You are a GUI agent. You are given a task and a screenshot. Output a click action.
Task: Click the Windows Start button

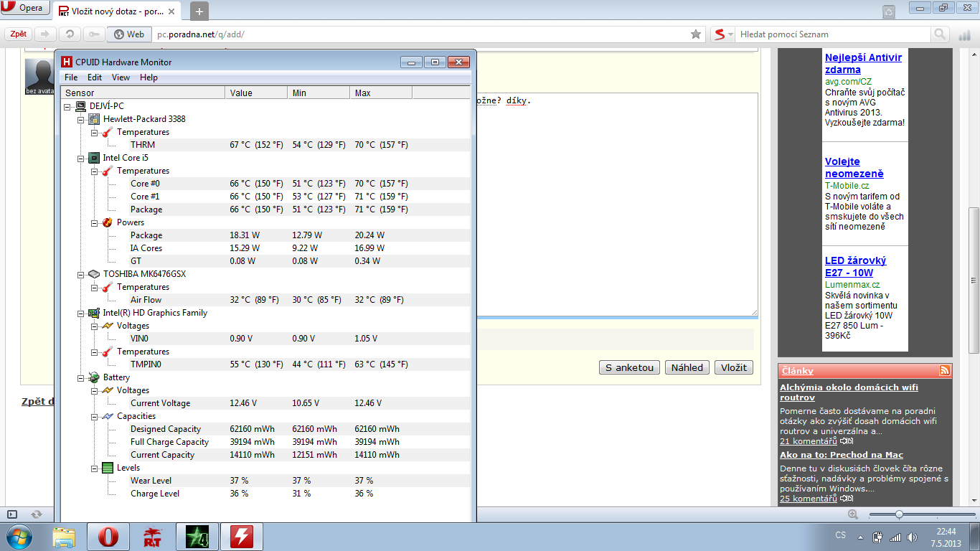coord(18,537)
